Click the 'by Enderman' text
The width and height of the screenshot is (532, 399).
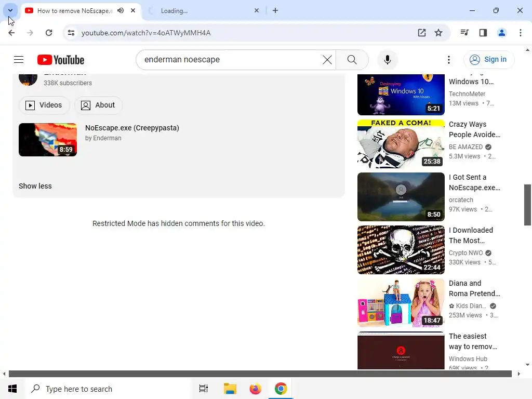(x=103, y=138)
